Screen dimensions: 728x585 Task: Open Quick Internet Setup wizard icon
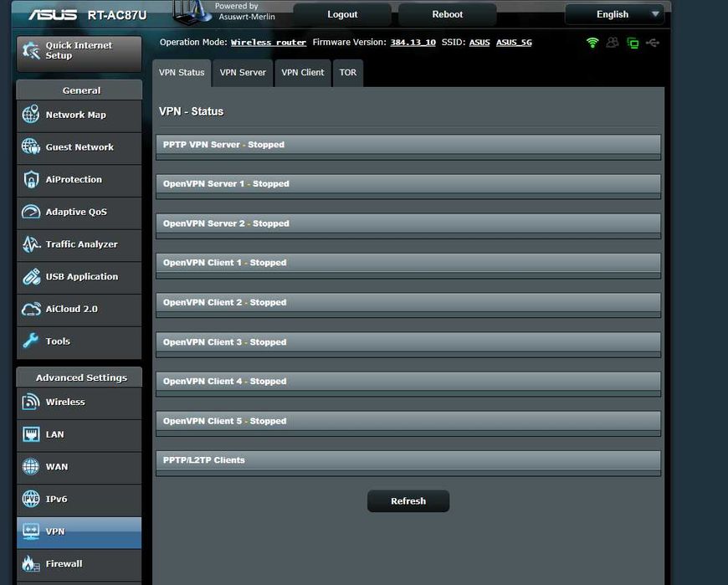[x=31, y=50]
